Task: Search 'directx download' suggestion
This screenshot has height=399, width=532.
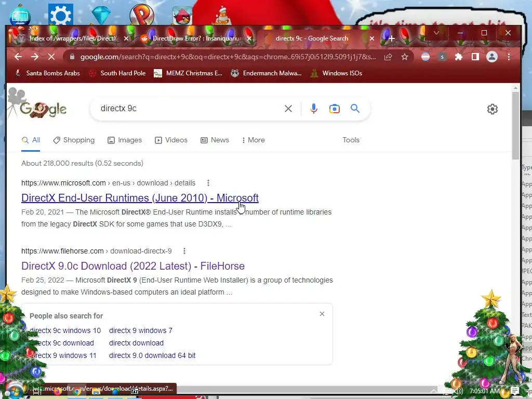Action: 137,343
